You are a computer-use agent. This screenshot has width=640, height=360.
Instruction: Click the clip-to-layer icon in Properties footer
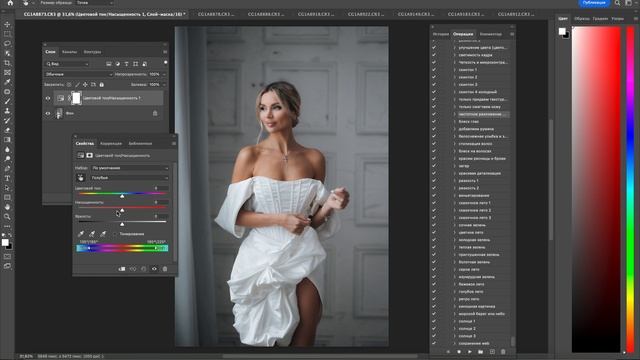coord(122,269)
